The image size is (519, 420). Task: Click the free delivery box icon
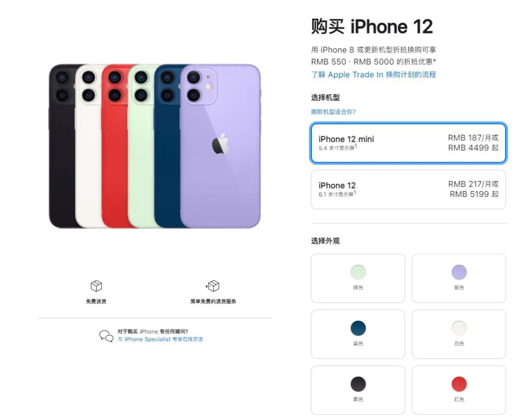96,286
